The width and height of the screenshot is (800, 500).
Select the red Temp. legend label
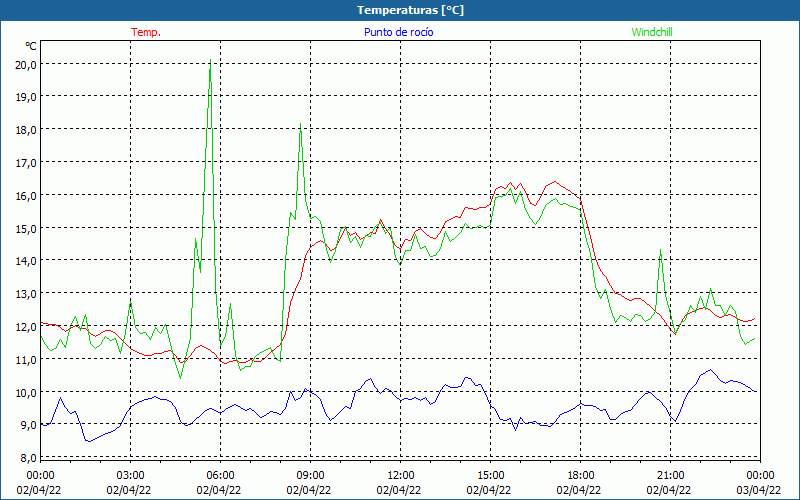tap(146, 32)
